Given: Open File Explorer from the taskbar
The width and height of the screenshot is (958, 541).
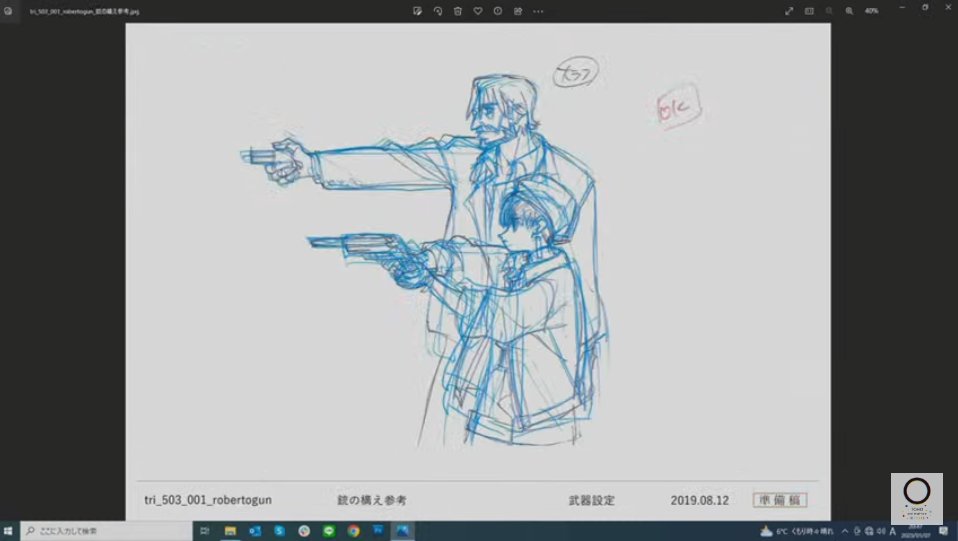Looking at the screenshot, I should click(x=230, y=531).
